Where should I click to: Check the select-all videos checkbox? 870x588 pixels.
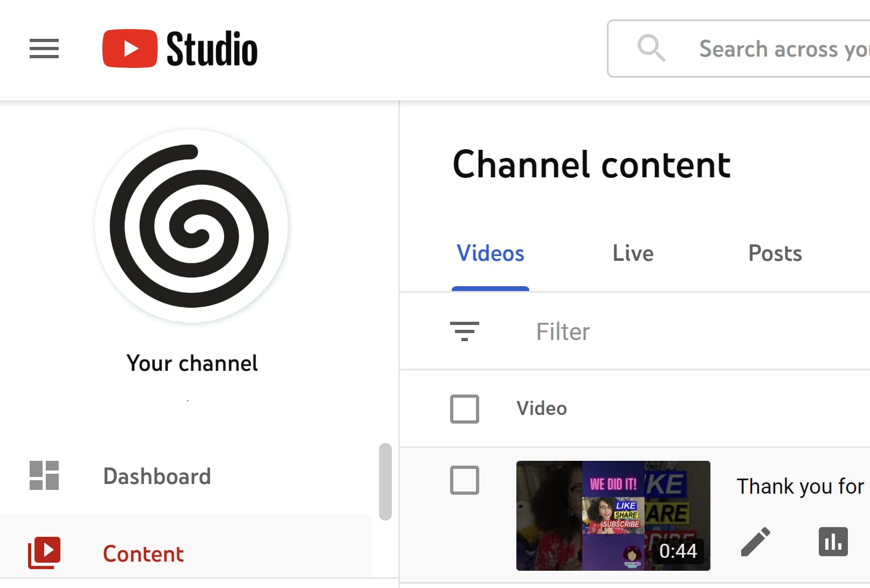[x=464, y=409]
